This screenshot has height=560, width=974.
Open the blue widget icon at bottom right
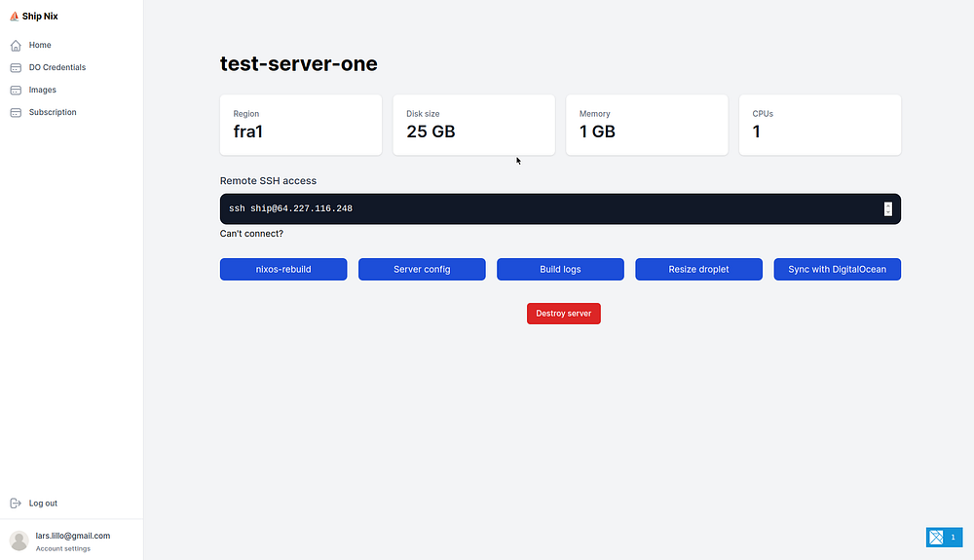(x=936, y=537)
